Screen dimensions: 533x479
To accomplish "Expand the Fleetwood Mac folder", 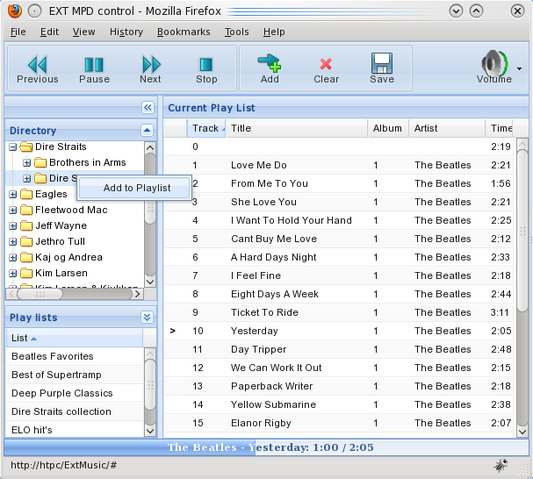I will click(13, 210).
